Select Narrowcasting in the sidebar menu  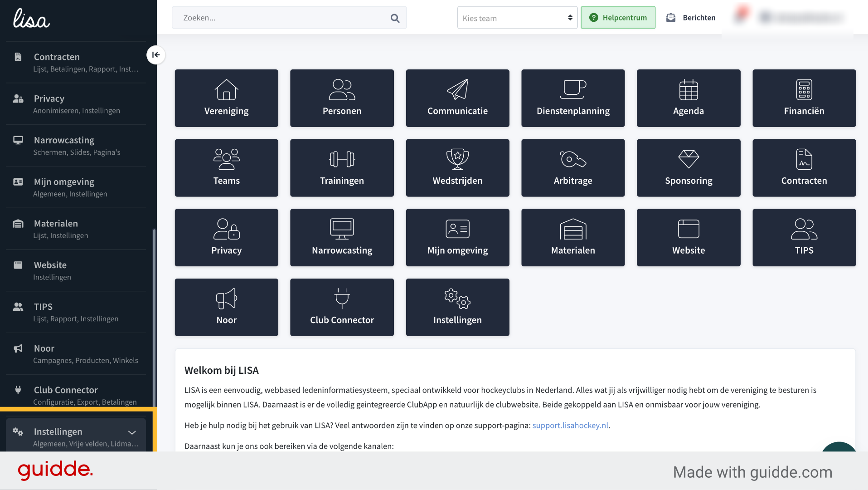click(76, 146)
